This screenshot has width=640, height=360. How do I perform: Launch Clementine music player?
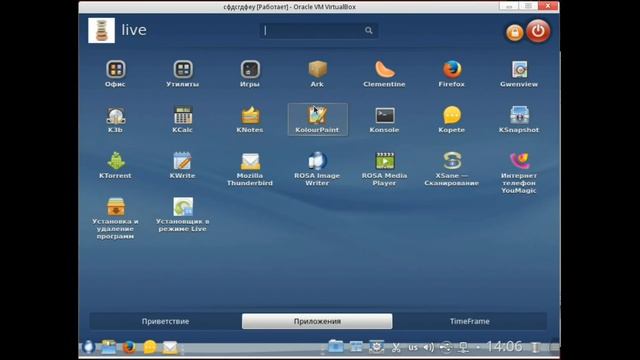click(x=384, y=74)
